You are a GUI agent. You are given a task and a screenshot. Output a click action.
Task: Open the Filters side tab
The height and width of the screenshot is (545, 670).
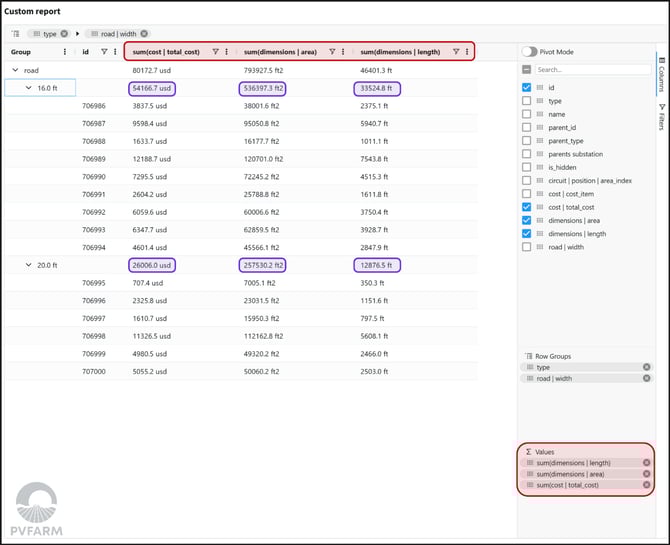click(x=662, y=116)
